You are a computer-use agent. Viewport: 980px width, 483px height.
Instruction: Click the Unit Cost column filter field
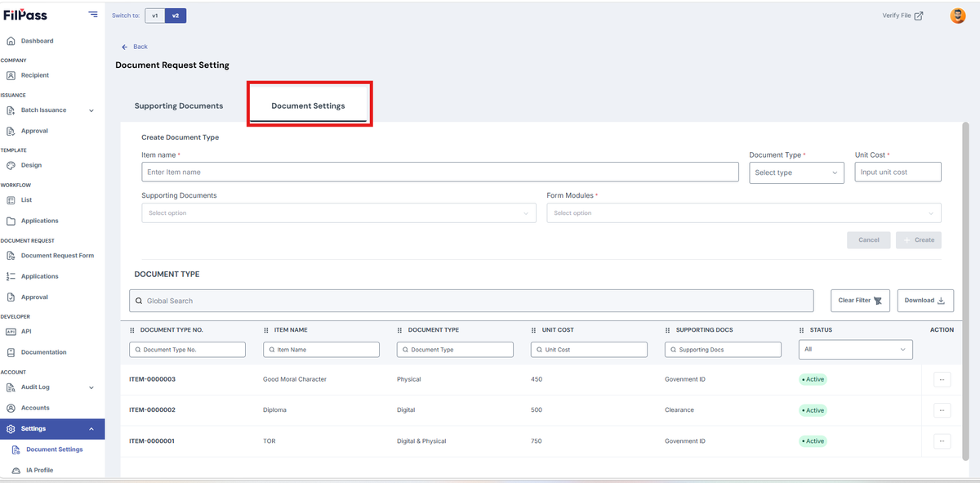click(589, 349)
